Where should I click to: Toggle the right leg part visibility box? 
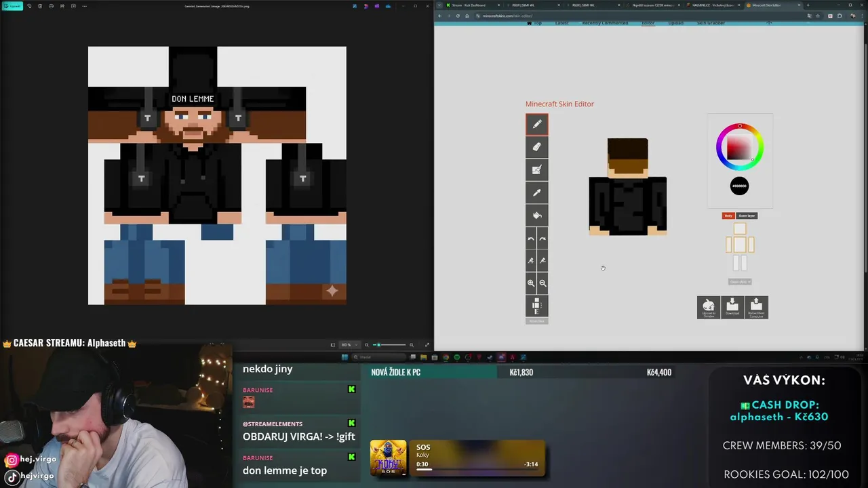tap(743, 263)
